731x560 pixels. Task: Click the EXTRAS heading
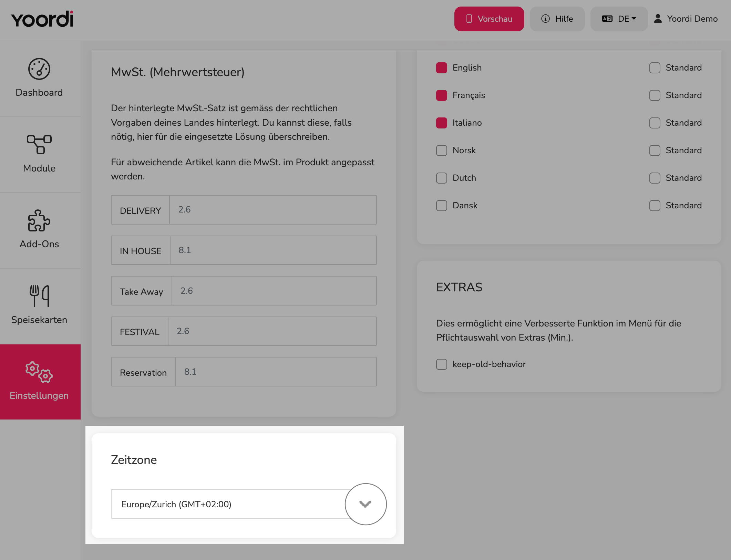459,287
